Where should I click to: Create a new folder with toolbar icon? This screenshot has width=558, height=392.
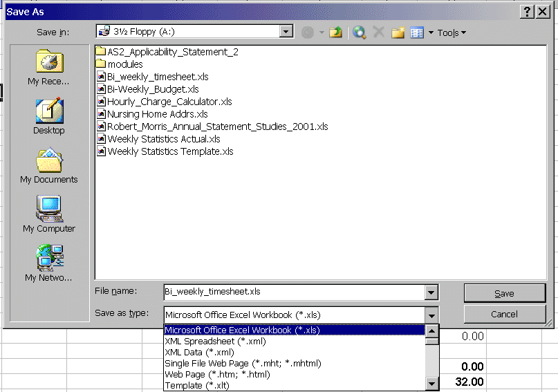point(398,32)
